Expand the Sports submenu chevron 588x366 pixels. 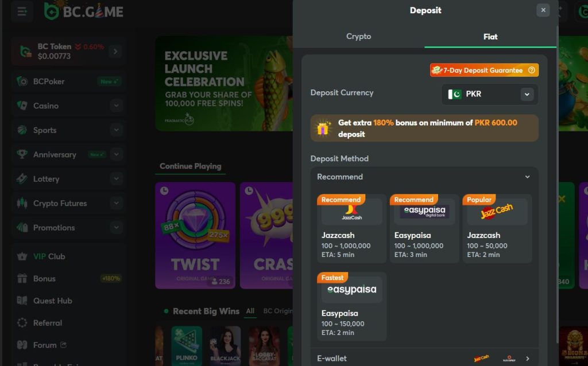(x=117, y=130)
